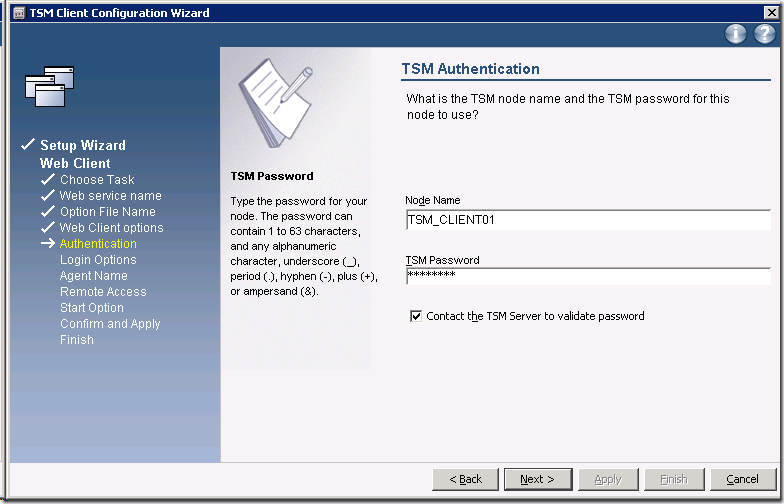The height and width of the screenshot is (504, 784).
Task: Go to the Login Options step
Action: (98, 260)
